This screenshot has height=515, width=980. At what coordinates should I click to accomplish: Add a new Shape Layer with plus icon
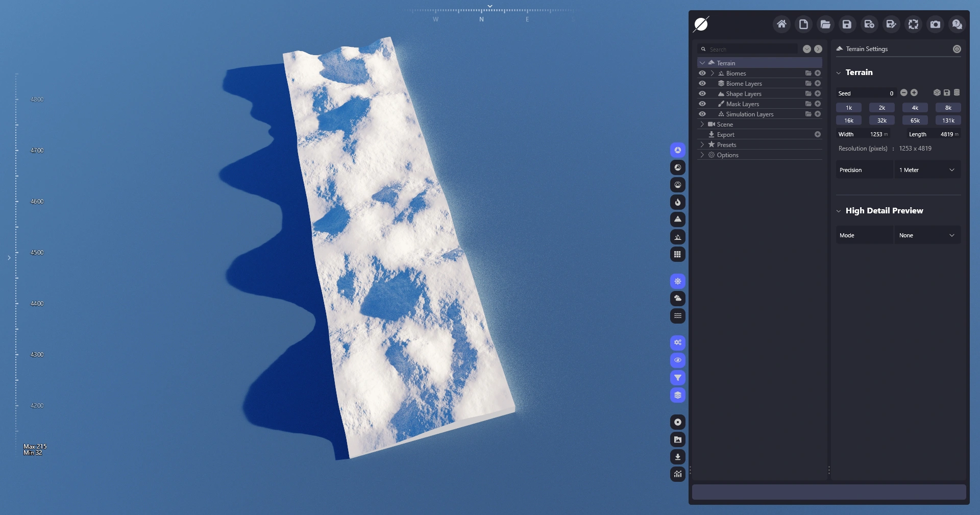click(x=818, y=94)
